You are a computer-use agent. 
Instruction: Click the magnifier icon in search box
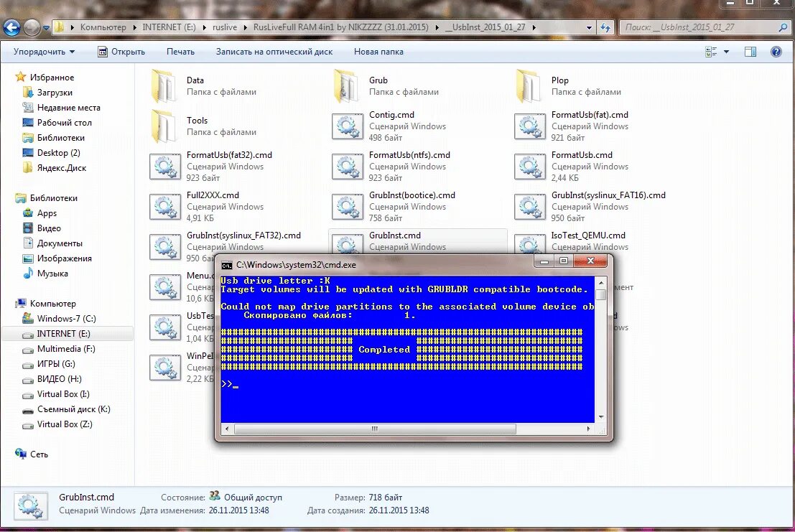click(x=783, y=27)
